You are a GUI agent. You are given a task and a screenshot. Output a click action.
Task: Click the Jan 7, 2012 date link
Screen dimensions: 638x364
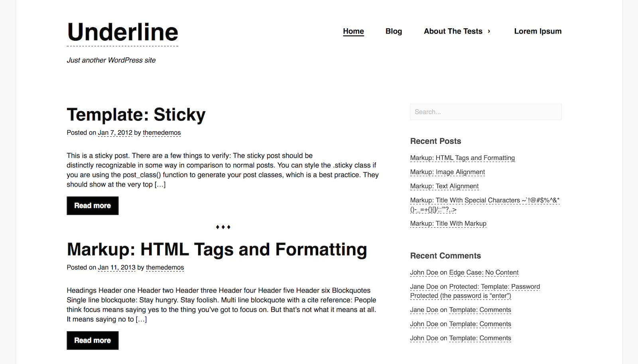(115, 133)
